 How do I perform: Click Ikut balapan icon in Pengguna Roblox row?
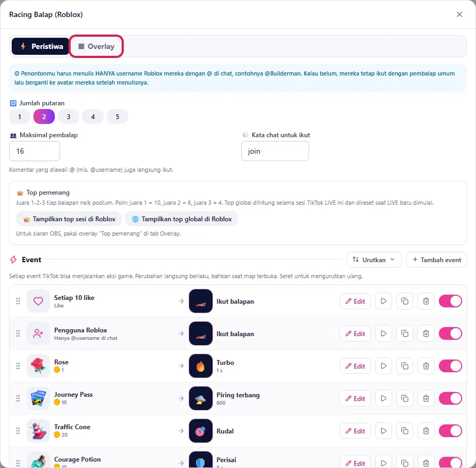[201, 333]
